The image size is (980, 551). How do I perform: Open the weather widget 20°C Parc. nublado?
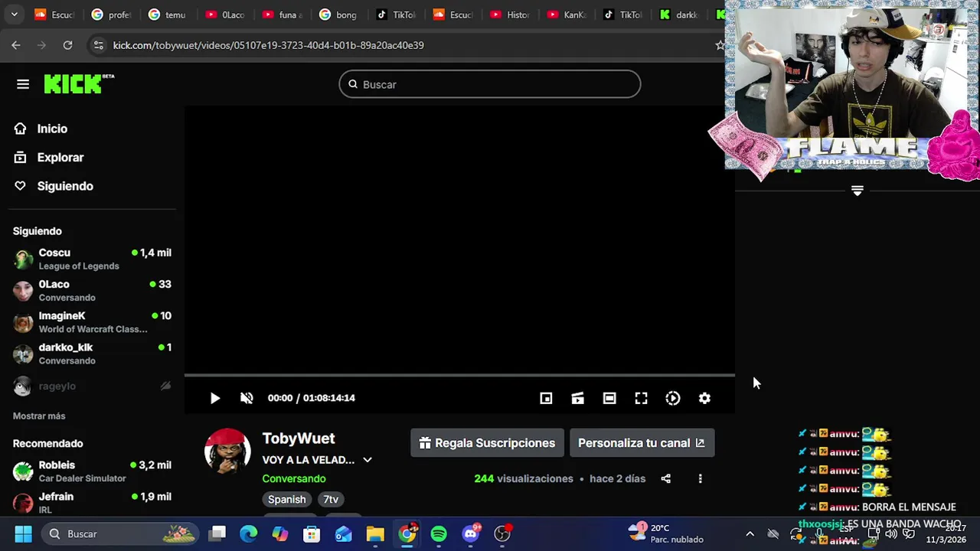coord(666,533)
